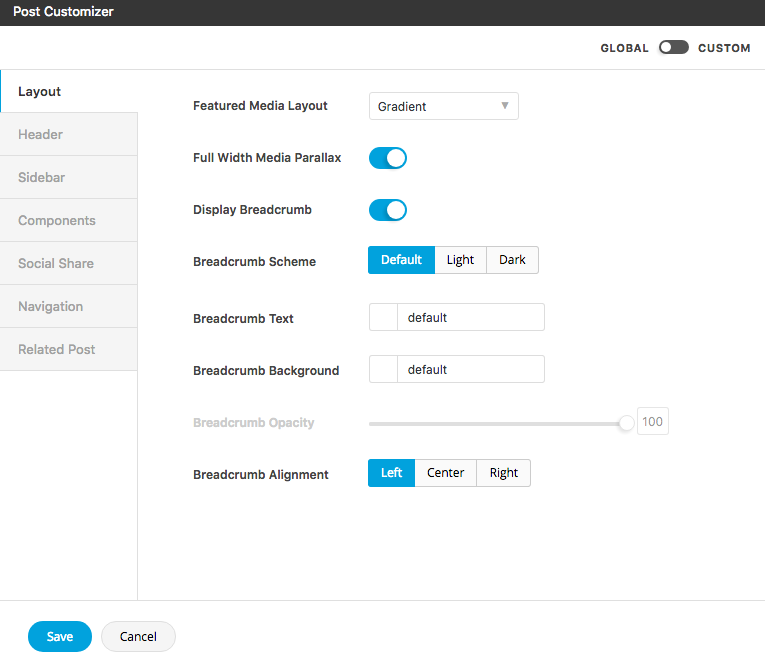Turn off Display Breadcrumb switch
The image size is (765, 663).
pos(388,210)
